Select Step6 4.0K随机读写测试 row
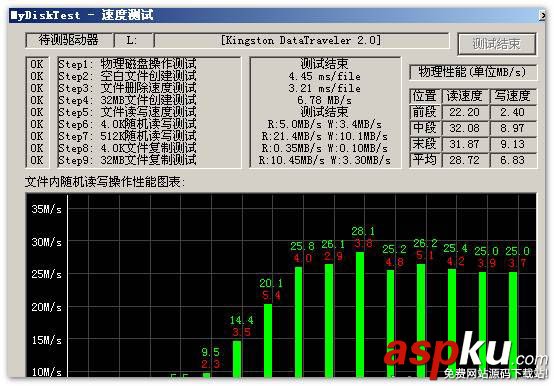The width and height of the screenshot is (554, 386). click(x=127, y=124)
